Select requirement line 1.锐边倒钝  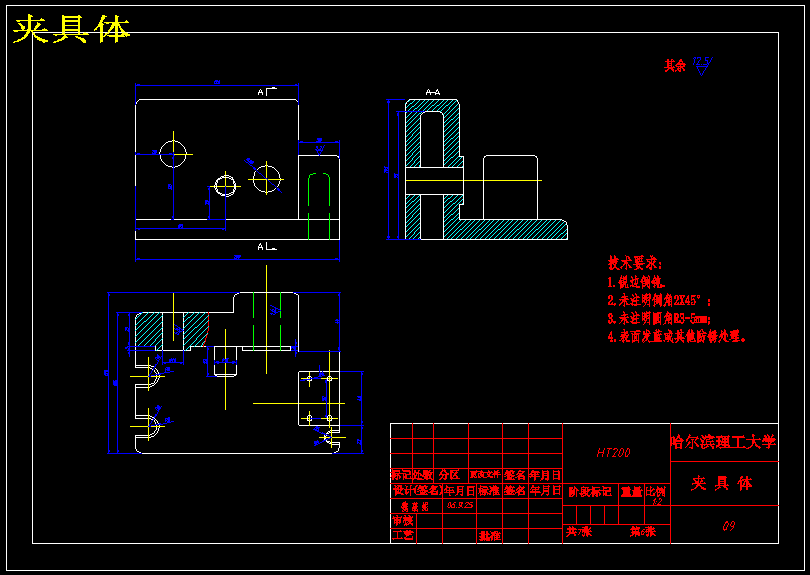[x=636, y=282]
